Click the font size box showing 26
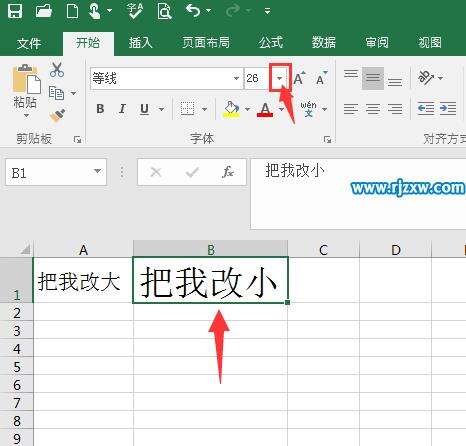Image resolution: width=466 pixels, height=446 pixels. [257, 79]
